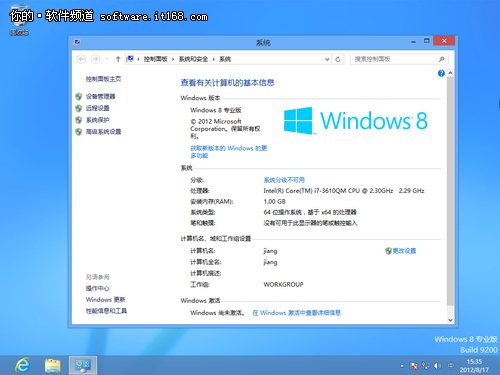Expand the arrow before 控制面板 in breadcrumb
The image size is (500, 375).
click(138, 59)
